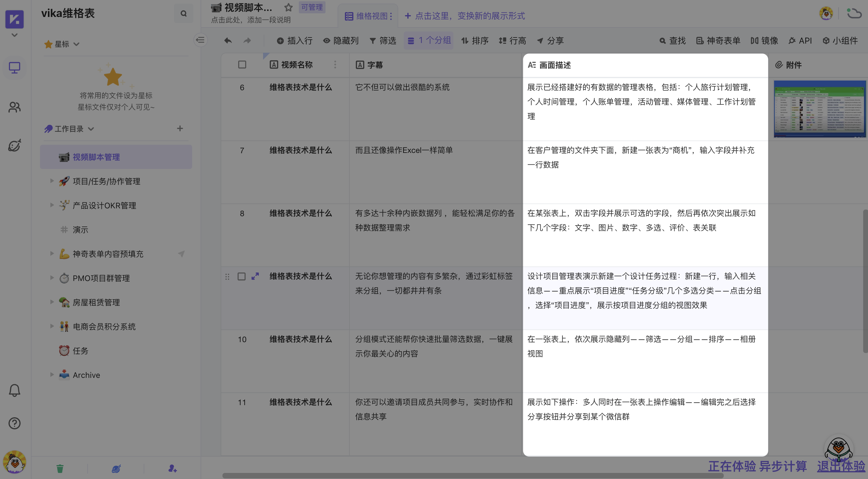Click the 镜像 mirror icon

(764, 40)
